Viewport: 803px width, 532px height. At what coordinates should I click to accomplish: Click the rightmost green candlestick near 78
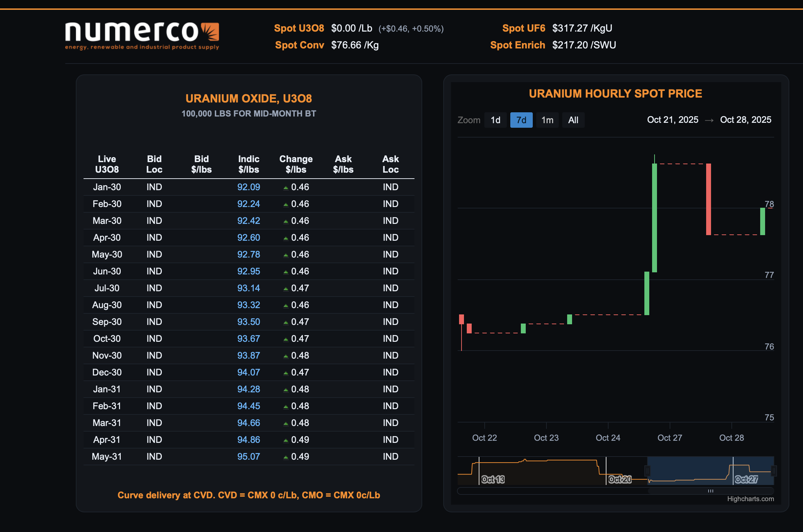(x=762, y=221)
